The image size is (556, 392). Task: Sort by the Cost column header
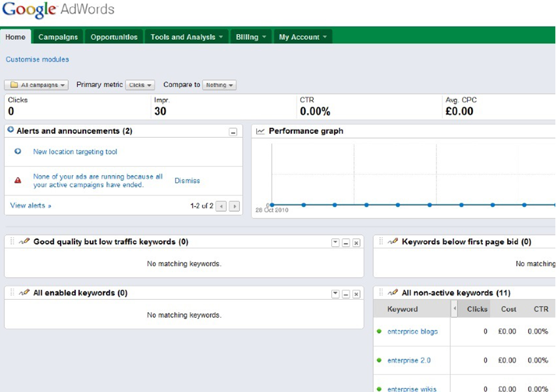coord(508,309)
